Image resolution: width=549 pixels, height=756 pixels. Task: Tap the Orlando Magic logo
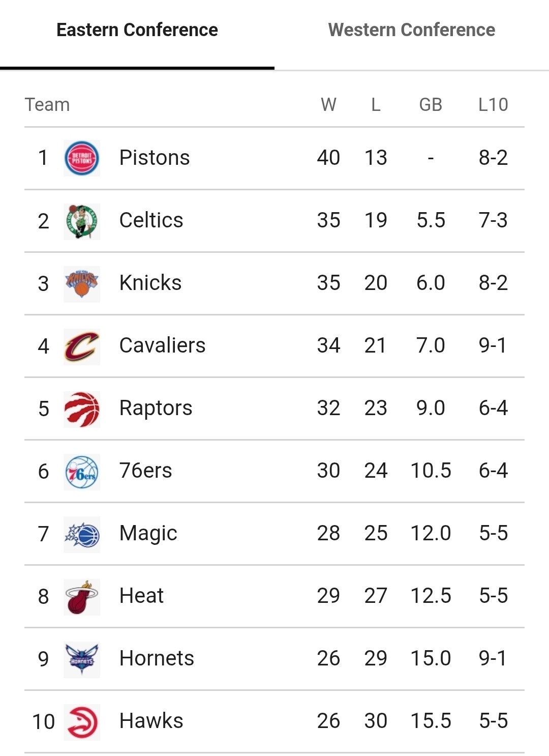point(82,534)
